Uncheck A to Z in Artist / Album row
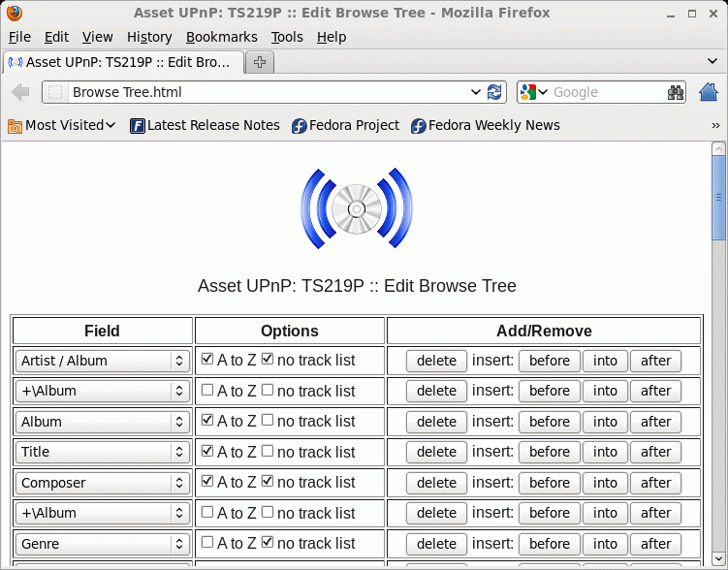This screenshot has height=570, width=728. pyautogui.click(x=207, y=360)
